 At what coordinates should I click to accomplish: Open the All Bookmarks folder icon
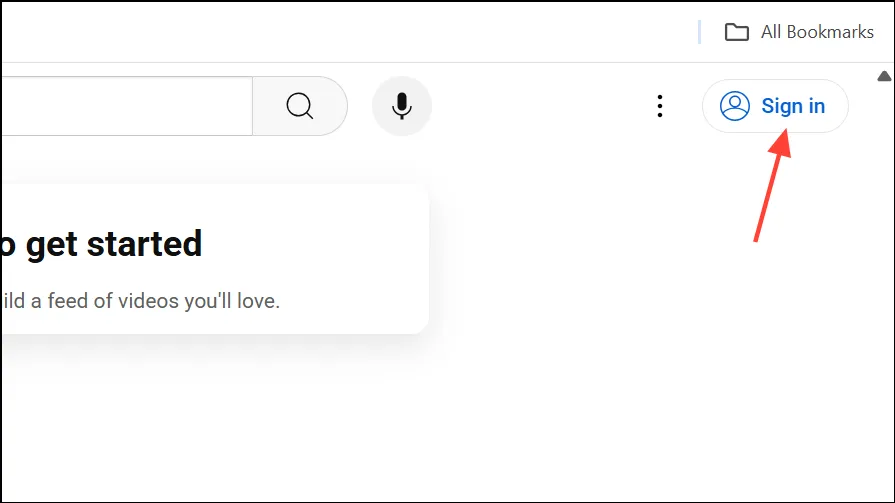(x=737, y=32)
